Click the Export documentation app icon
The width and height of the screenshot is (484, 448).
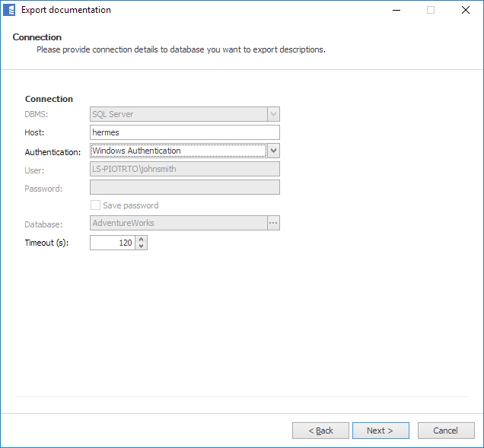[10, 11]
